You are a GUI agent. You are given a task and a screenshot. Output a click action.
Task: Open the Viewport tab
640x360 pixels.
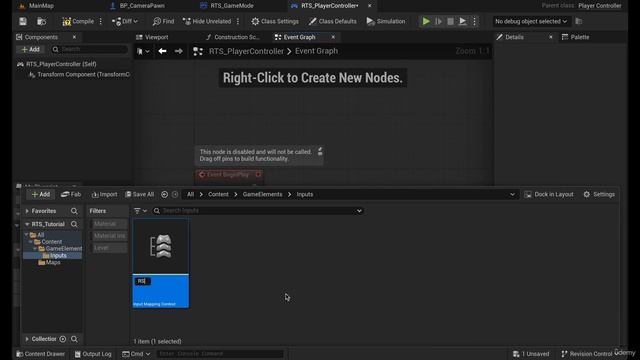click(x=152, y=37)
